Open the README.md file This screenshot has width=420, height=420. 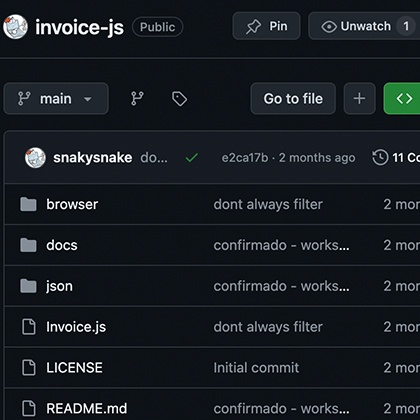click(x=87, y=409)
